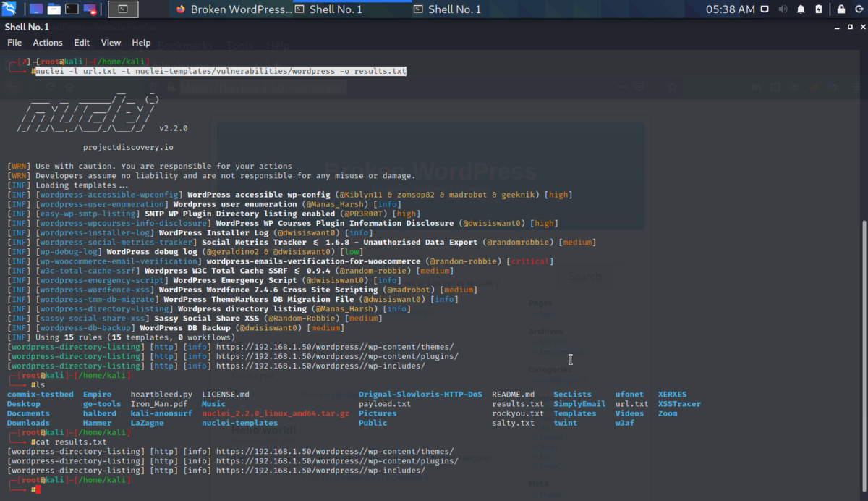Click nuclei_2.2.0_linux_amd64.tar.gz in the ls listing
The height and width of the screenshot is (501, 868).
pyautogui.click(x=276, y=413)
